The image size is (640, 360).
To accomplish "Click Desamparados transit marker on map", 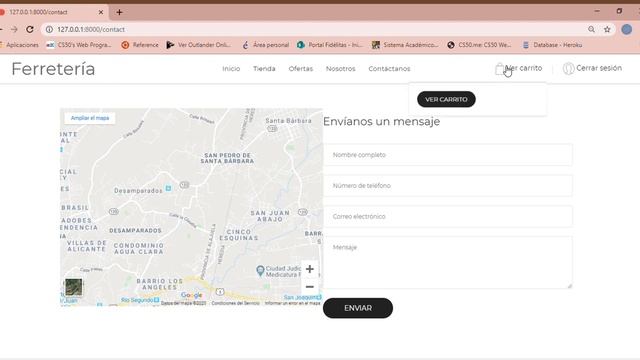I will pos(168,188).
